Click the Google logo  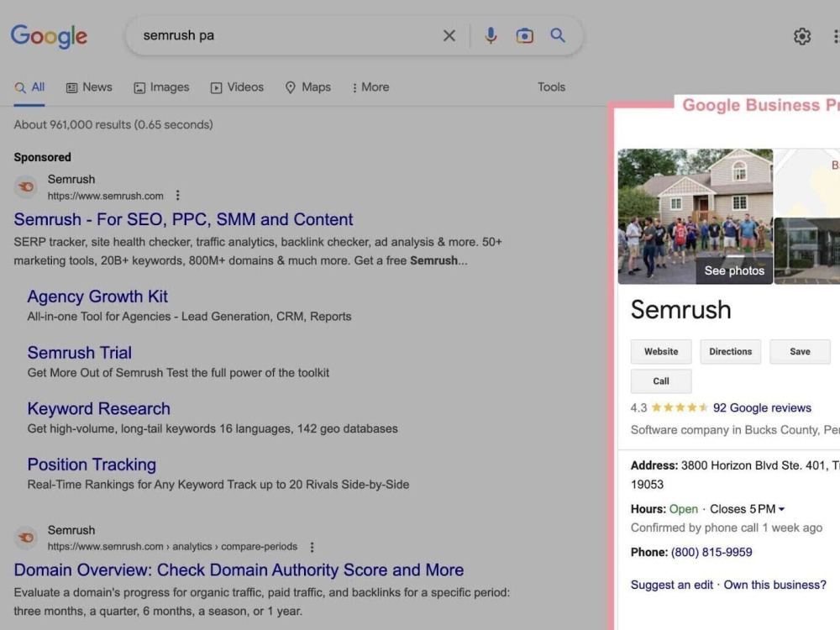click(49, 36)
